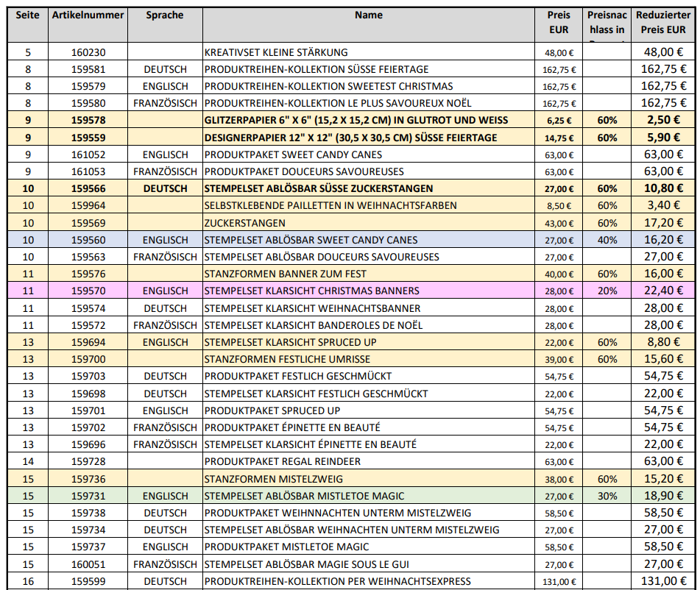The width and height of the screenshot is (700, 590).
Task: Select PRODUKTREIHEN-KOLLEKTION LE PLUS SAVOUREUX NOËL
Action: [369, 103]
